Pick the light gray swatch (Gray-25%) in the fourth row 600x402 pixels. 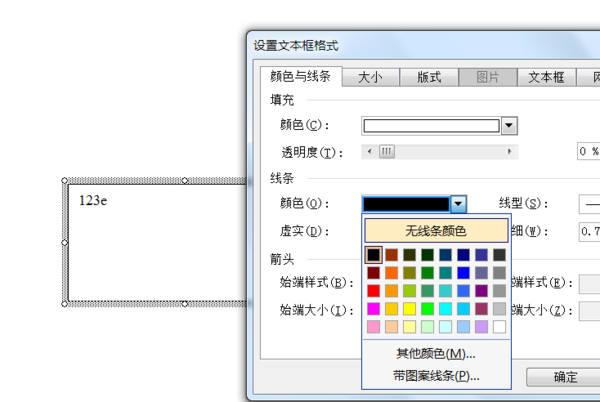[x=499, y=309]
